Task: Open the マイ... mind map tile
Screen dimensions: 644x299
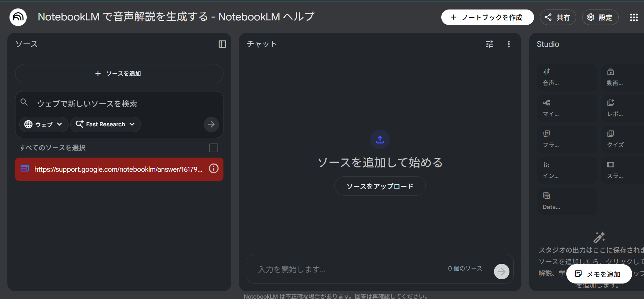Action: pos(567,108)
